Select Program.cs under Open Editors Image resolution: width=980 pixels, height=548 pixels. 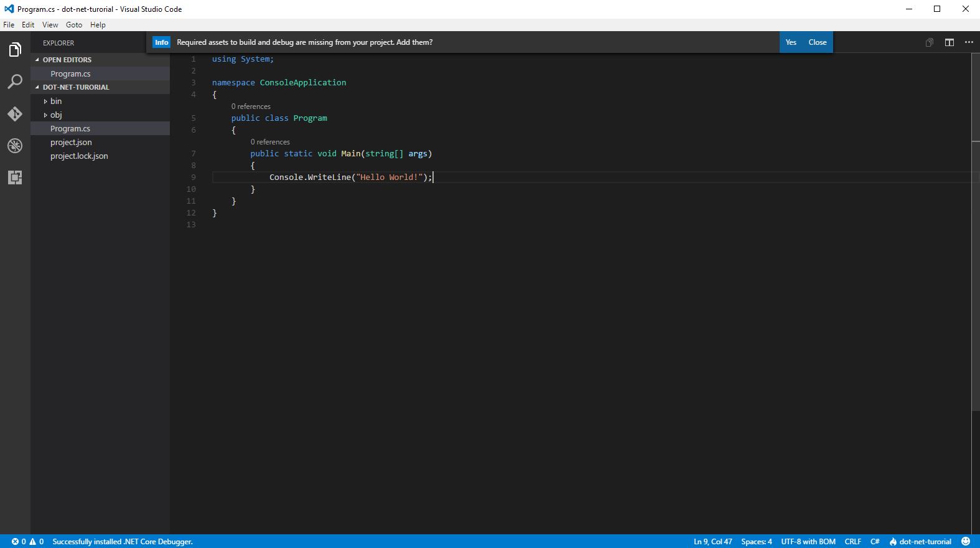(x=100, y=73)
